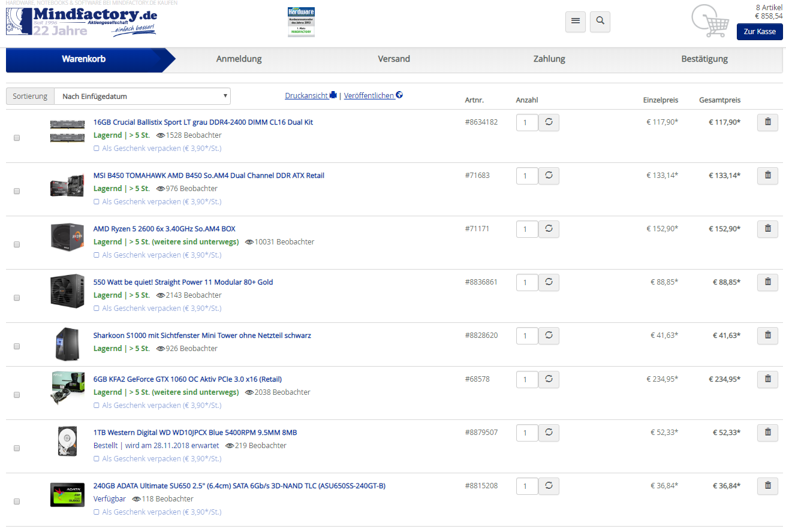Tick checkbox for be quiet! power supply row
The width and height of the screenshot is (786, 532).
coord(17,298)
